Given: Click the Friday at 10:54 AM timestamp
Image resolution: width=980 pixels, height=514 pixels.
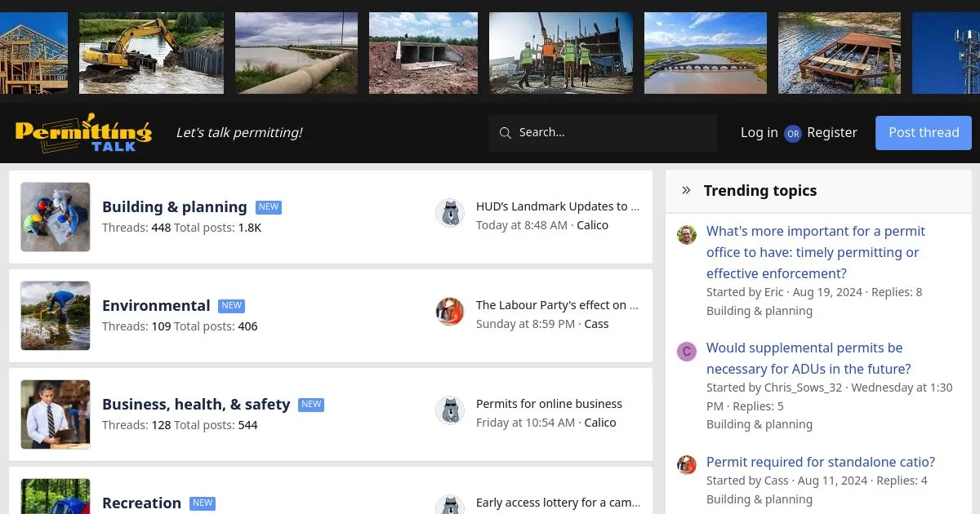Looking at the screenshot, I should (526, 423).
